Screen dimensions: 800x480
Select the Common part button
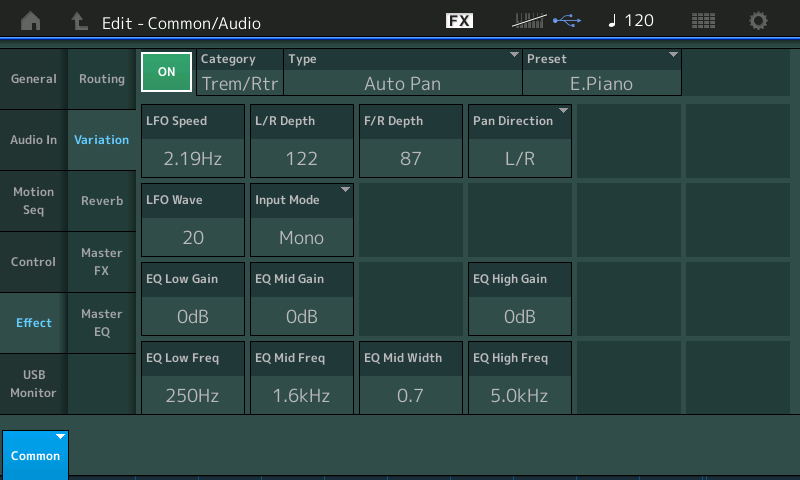[x=35, y=455]
